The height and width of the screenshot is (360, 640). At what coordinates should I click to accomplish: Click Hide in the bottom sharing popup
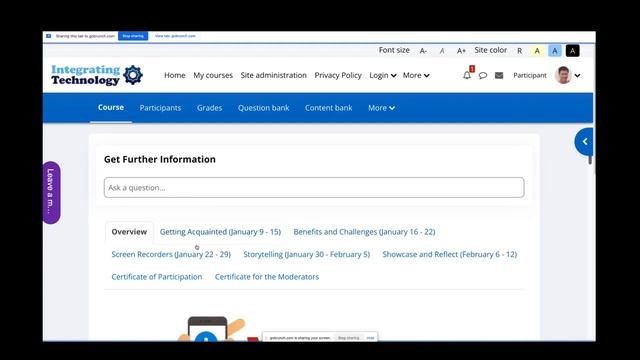[370, 338]
